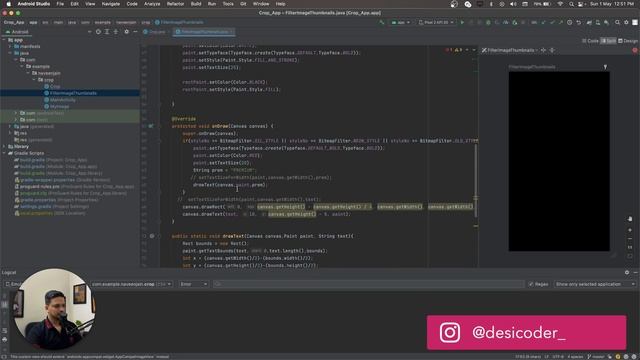
Task: Click the Logcat search input field
Action: click(368, 284)
